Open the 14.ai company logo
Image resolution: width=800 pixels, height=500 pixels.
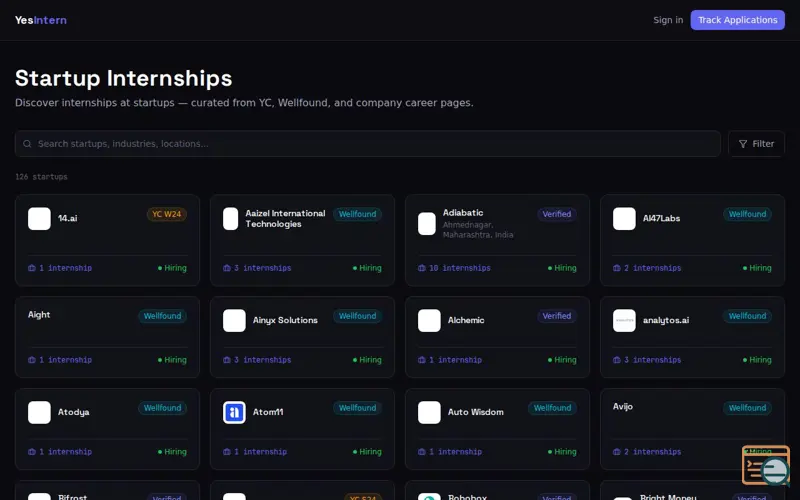[39, 218]
